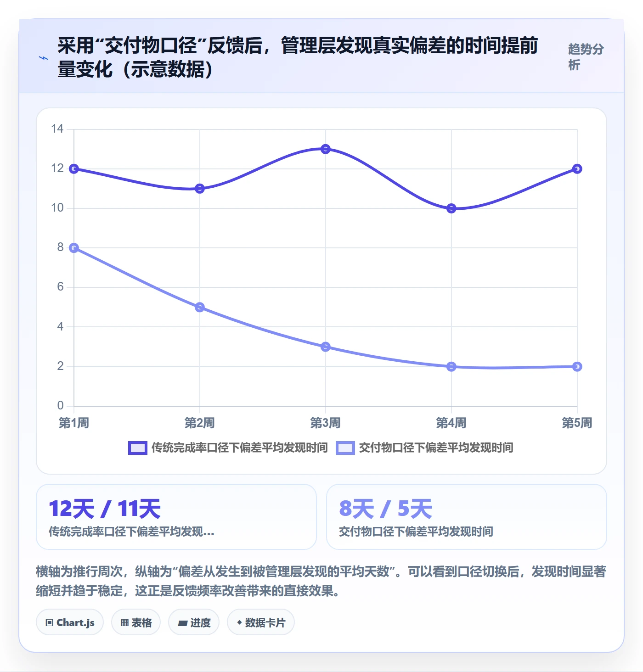
Task: Click the 第3周 peak point at value 13
Action: 326,149
